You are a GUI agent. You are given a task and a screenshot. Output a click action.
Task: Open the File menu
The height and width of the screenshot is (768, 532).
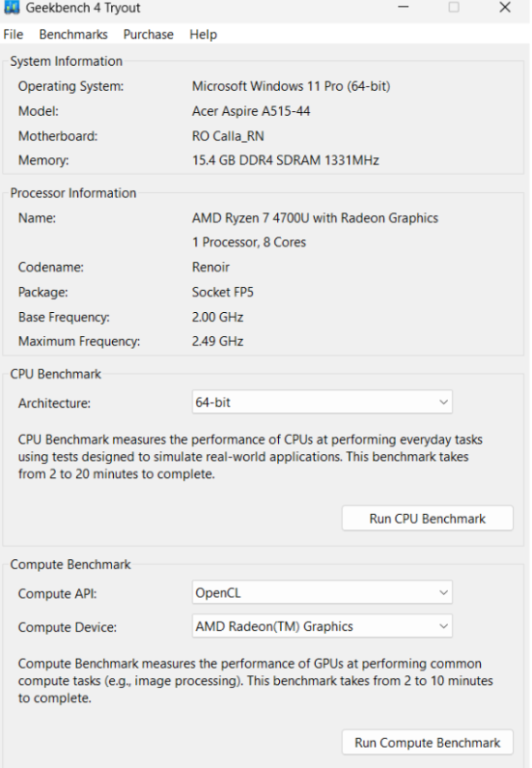coord(14,34)
